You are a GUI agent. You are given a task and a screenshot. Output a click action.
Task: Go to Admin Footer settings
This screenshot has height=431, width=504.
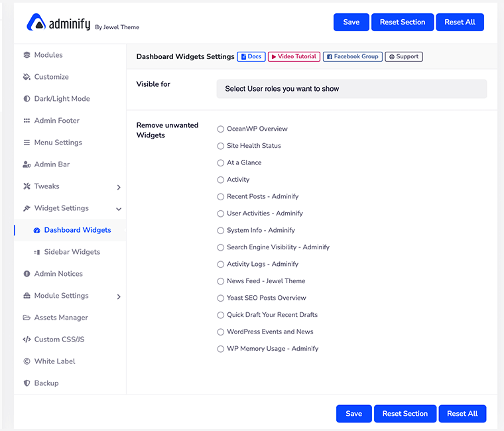pos(70,121)
